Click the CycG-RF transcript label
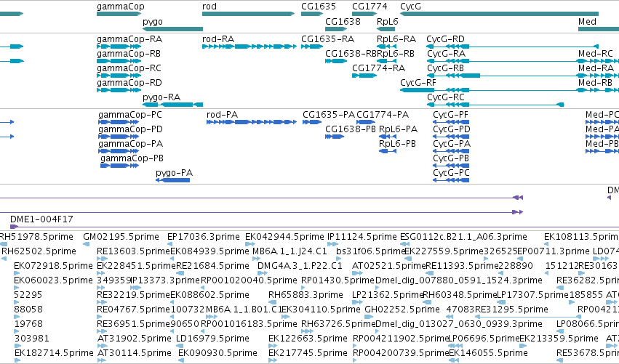The width and height of the screenshot is (619, 364). (418, 83)
